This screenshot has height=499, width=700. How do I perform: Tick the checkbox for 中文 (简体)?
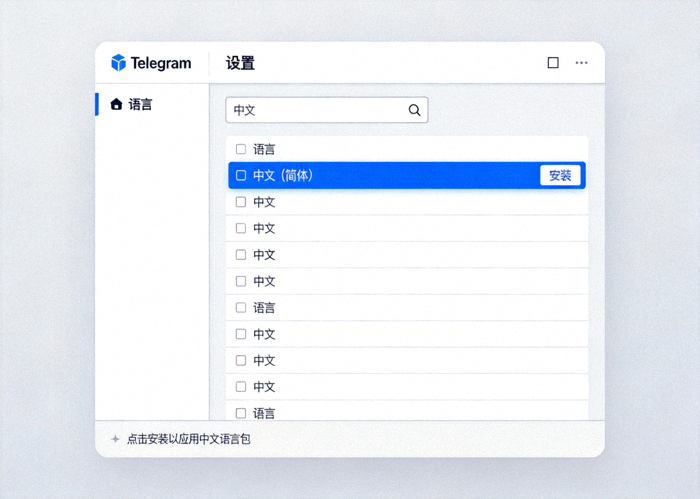tap(241, 175)
